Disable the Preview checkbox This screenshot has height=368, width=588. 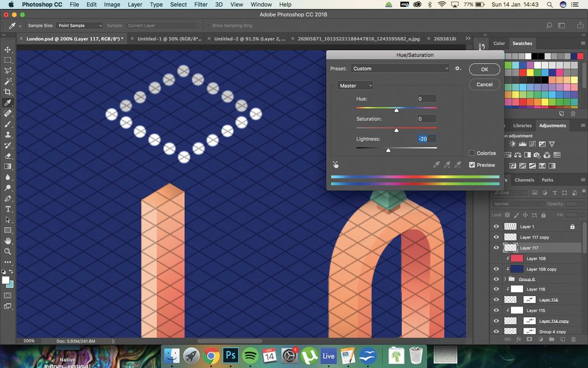pos(472,165)
